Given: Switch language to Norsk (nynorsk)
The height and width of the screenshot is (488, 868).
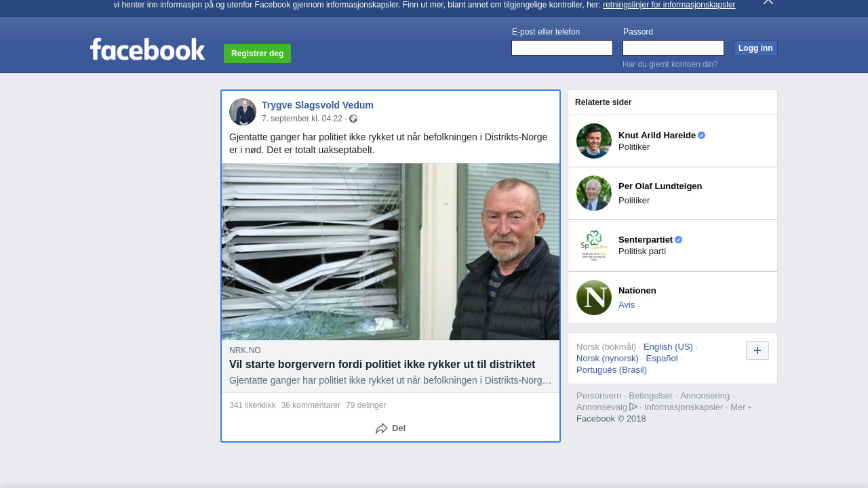Looking at the screenshot, I should click(608, 359).
